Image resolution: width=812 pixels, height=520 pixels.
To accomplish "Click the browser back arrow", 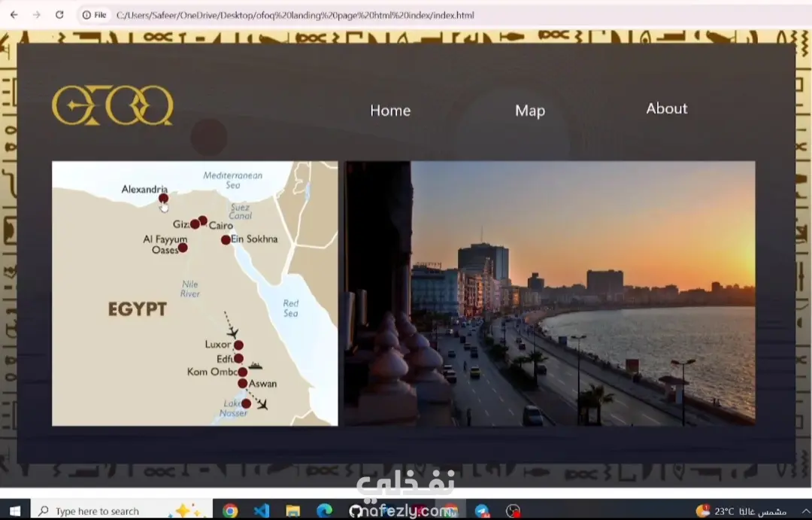I will coord(14,15).
